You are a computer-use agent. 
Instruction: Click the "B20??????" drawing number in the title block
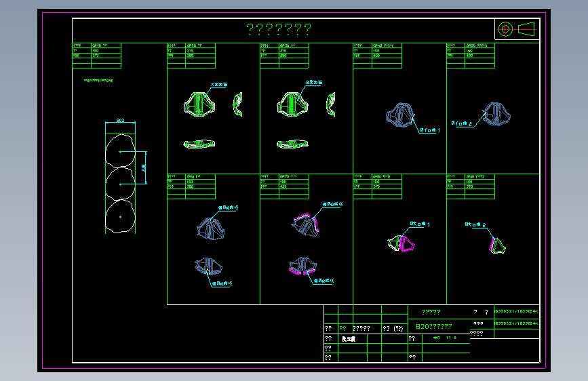(434, 326)
